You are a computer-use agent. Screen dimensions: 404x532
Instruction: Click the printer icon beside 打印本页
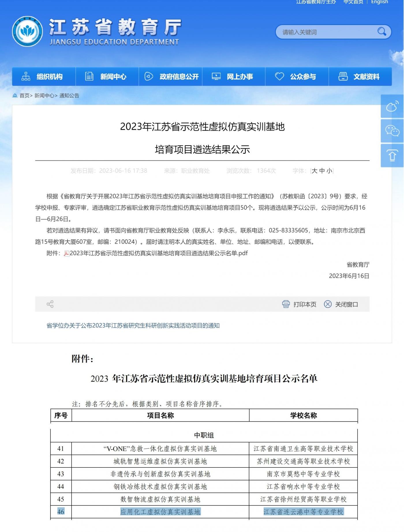(x=286, y=304)
